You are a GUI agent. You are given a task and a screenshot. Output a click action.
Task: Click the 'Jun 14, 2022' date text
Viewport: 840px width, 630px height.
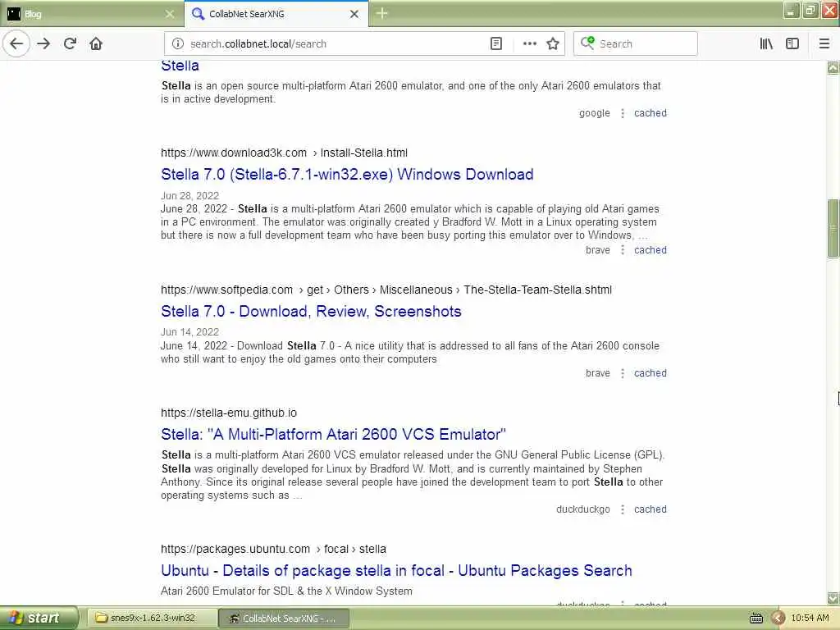pyautogui.click(x=189, y=332)
